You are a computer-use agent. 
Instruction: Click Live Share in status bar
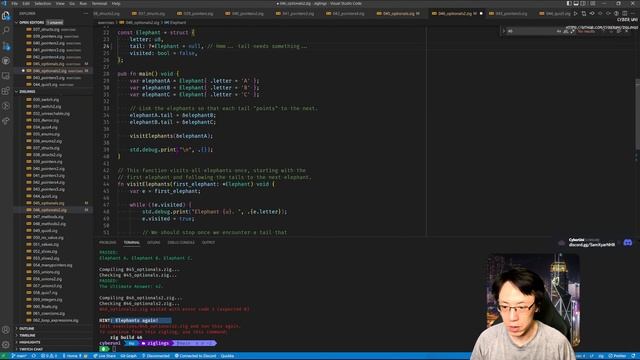[105, 356]
